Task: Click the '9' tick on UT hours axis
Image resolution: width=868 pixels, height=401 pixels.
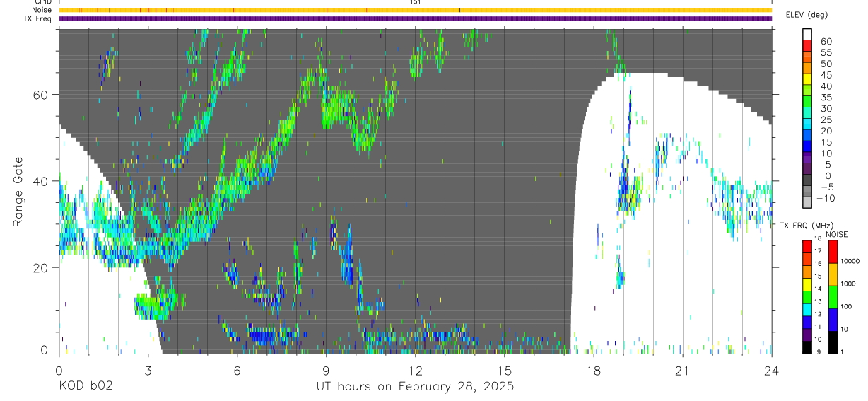Action: tap(326, 370)
